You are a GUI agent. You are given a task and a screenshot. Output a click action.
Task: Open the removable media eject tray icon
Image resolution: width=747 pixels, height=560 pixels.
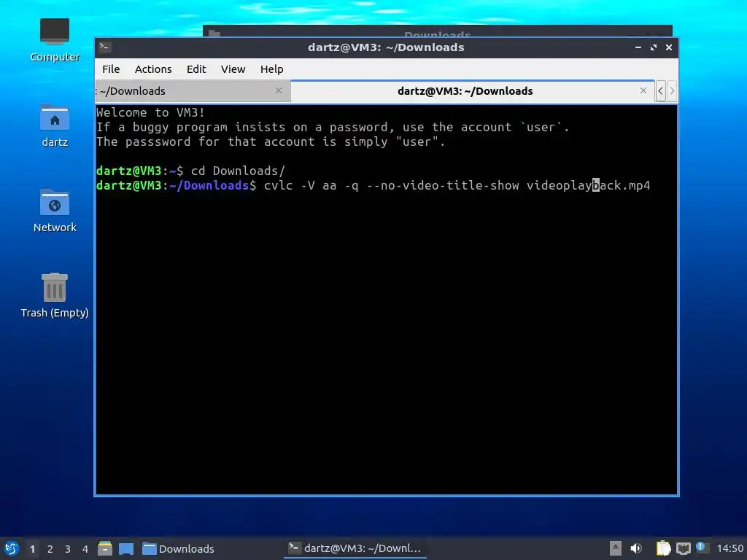pyautogui.click(x=616, y=548)
